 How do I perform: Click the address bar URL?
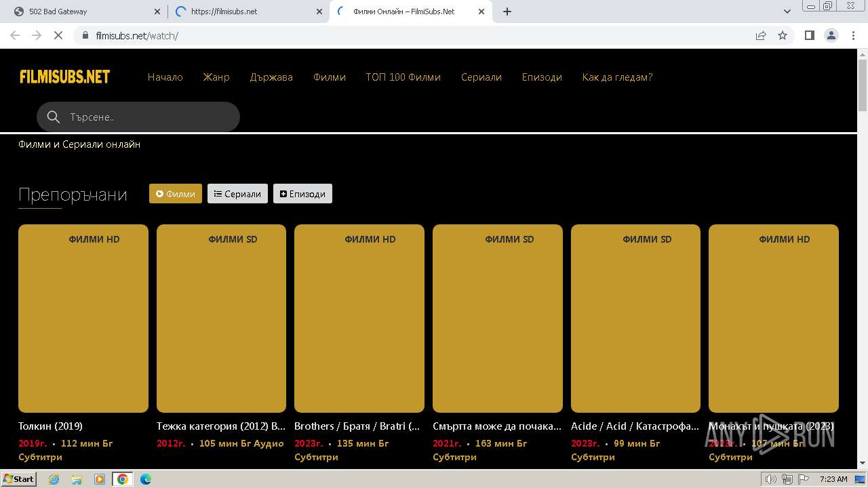137,35
